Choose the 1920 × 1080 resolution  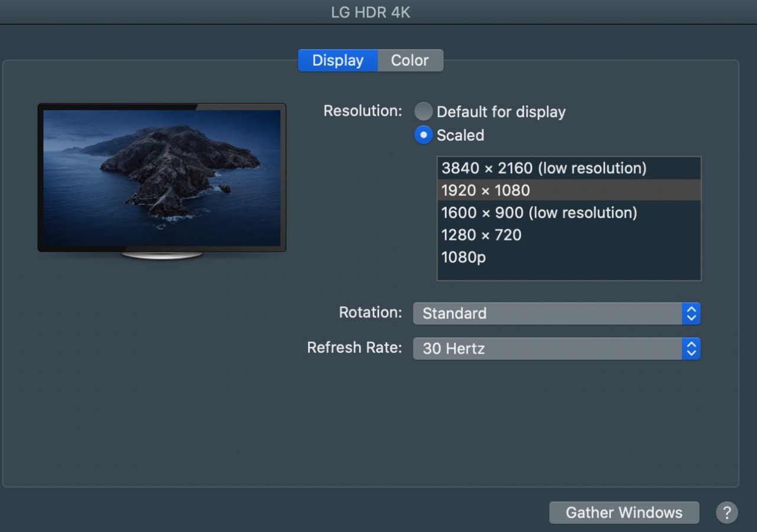(x=569, y=190)
